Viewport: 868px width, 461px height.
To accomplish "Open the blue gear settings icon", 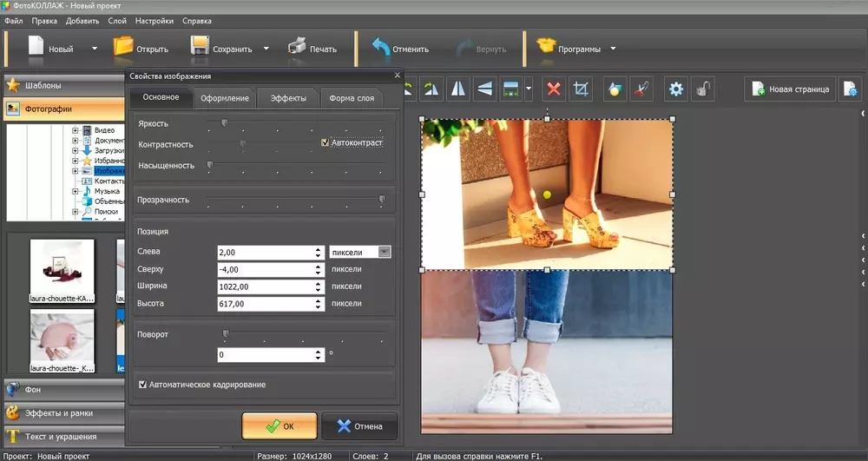I will [x=675, y=89].
